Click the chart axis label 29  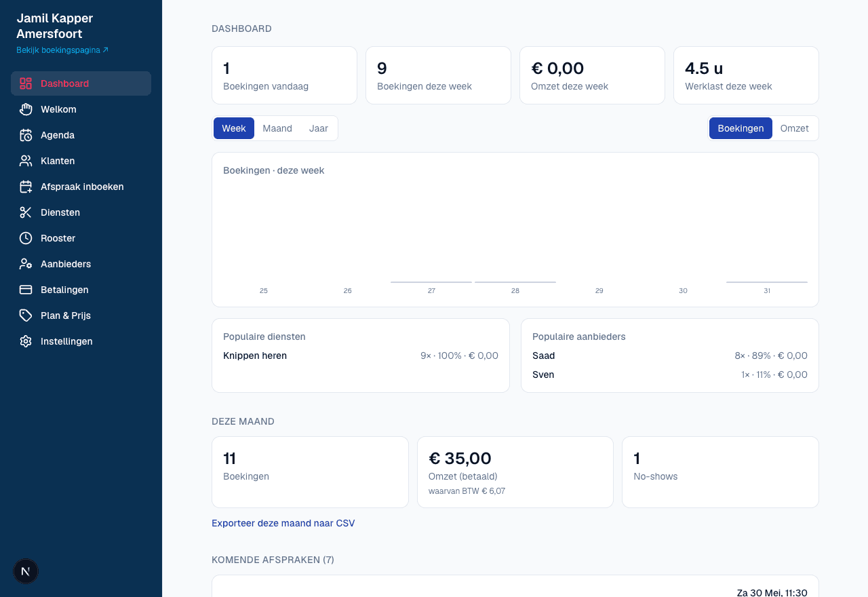[x=599, y=290]
